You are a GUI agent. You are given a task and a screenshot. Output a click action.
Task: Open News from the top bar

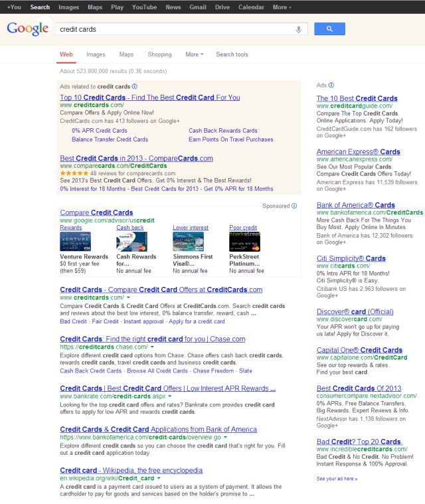[173, 7]
